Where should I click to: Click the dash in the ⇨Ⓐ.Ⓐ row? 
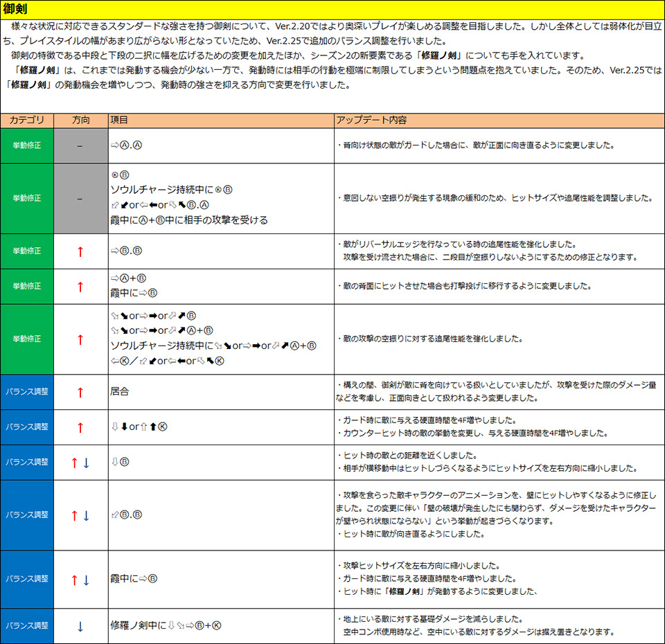80,146
